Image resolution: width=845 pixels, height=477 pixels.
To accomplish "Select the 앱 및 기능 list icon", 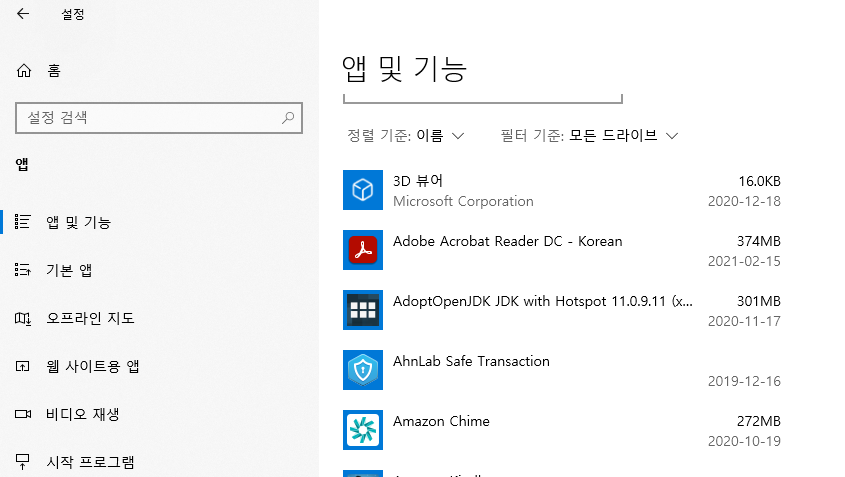I will point(23,222).
